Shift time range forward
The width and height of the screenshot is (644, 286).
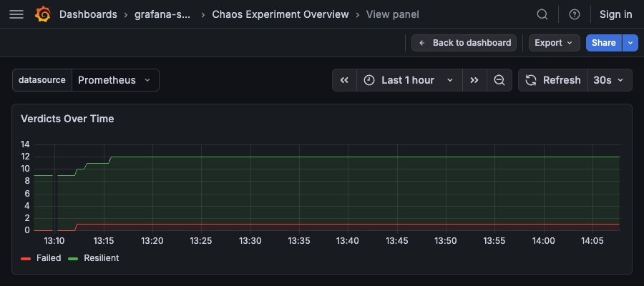pos(474,80)
